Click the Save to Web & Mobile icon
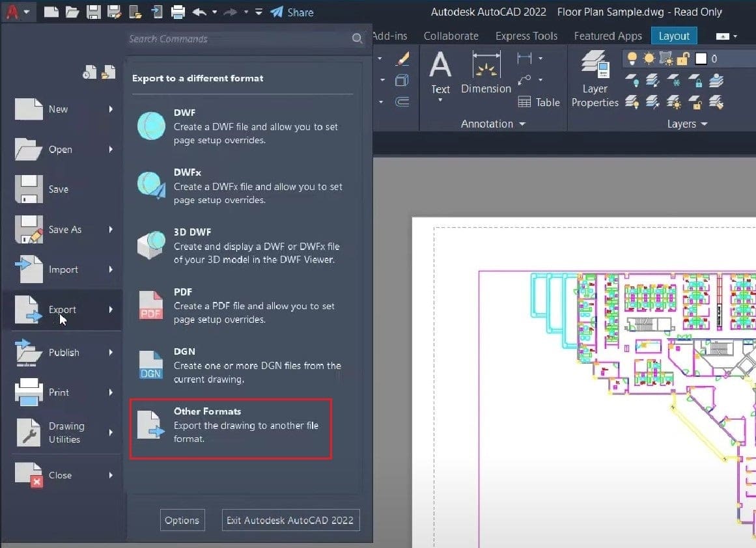Screen dimensions: 756x548 pos(157,12)
